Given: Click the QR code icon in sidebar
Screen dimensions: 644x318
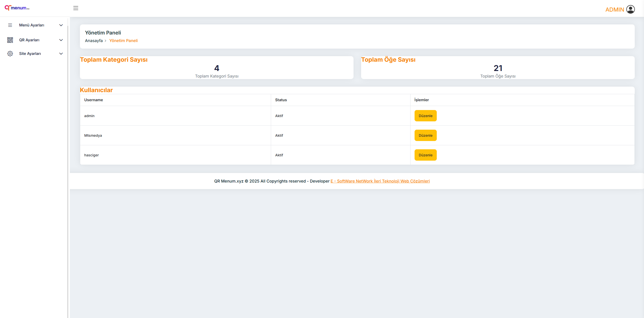Looking at the screenshot, I should click(x=10, y=40).
